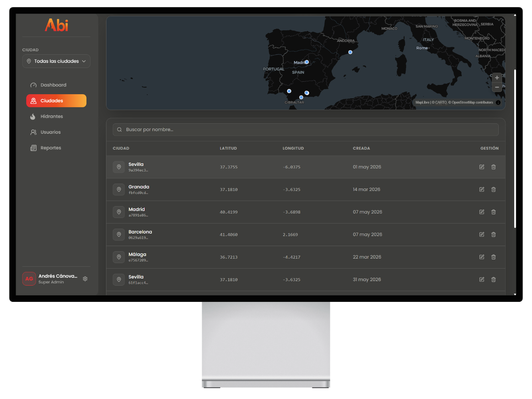532x399 pixels.
Task: Show map attribution info icon
Action: [x=498, y=103]
